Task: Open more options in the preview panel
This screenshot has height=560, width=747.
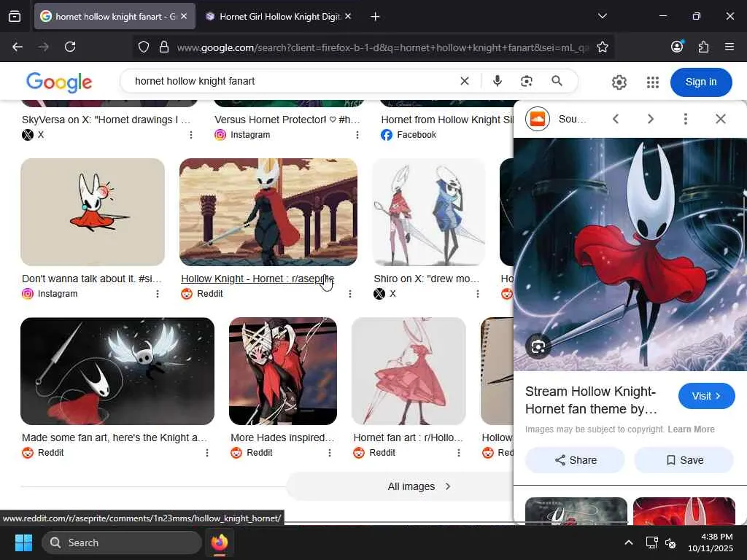Action: point(686,119)
